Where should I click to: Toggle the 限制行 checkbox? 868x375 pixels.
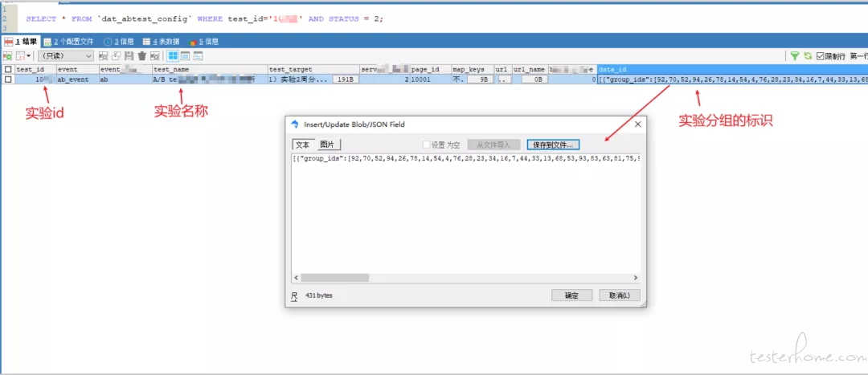point(821,56)
